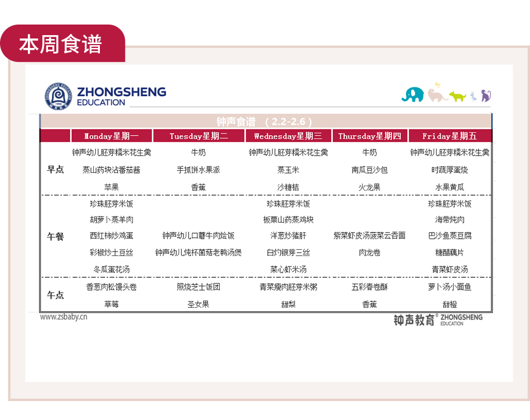The width and height of the screenshot is (530, 420).
Task: Select the 本周食谱 tab
Action: (61, 45)
